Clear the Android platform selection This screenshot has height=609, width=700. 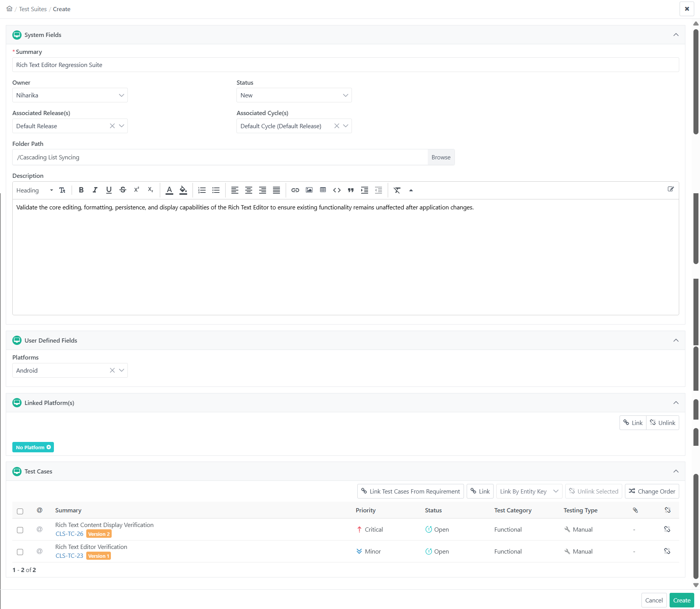(x=112, y=370)
